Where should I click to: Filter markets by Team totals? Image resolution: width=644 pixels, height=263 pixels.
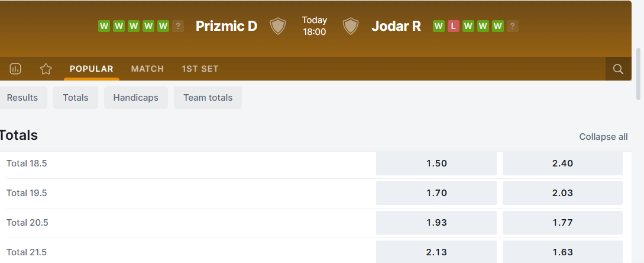pos(208,98)
